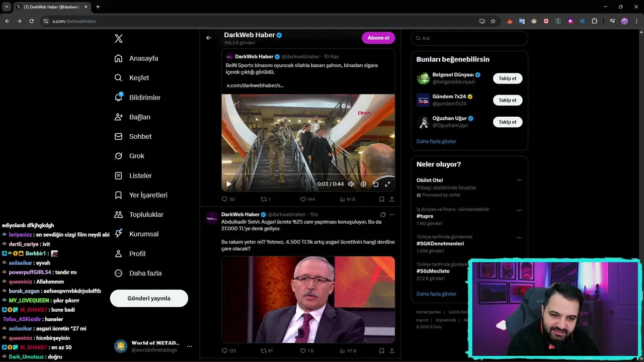Open Belgesel Dünyası profile name
Image resolution: width=644 pixels, height=362 pixels.
coord(453,75)
